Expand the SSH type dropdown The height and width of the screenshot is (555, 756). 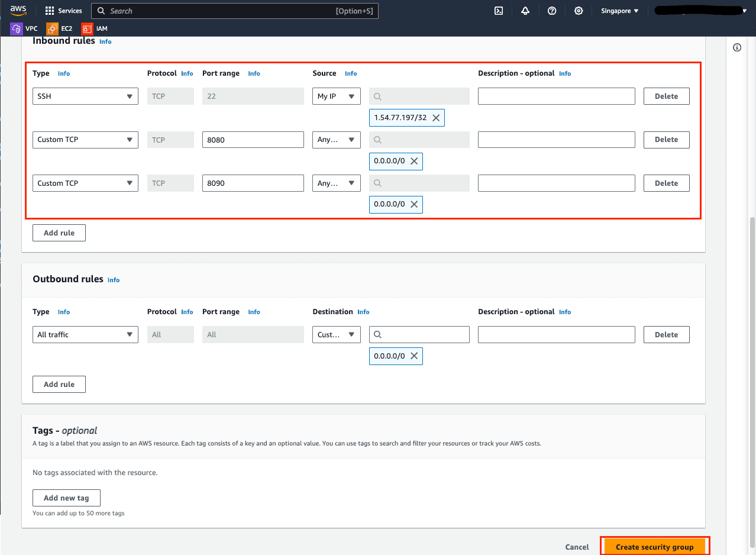pyautogui.click(x=85, y=96)
